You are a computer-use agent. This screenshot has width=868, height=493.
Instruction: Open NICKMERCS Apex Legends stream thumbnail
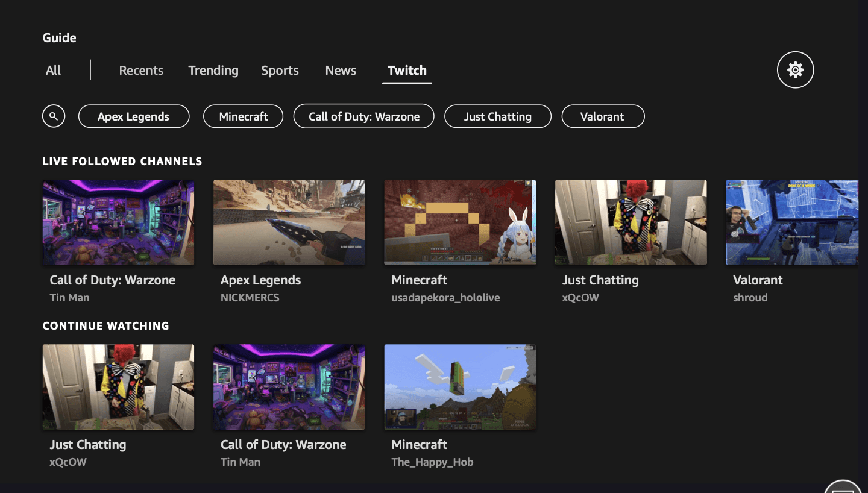(289, 222)
